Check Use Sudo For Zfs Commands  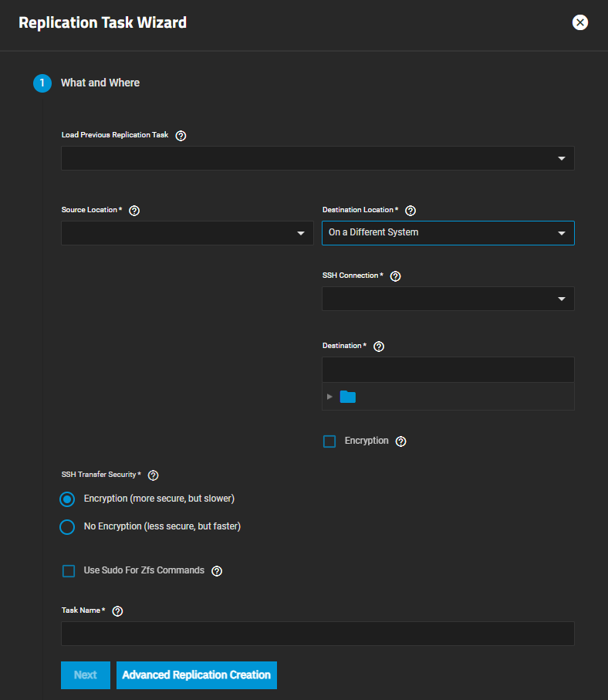click(x=69, y=571)
